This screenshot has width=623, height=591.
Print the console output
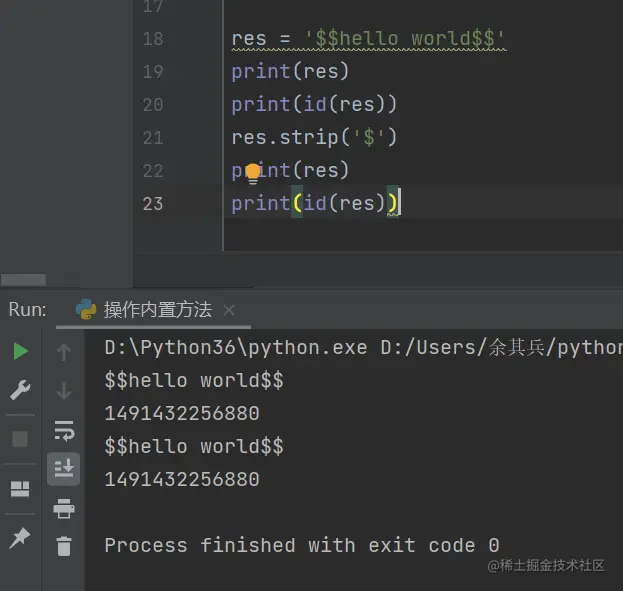tap(64, 508)
